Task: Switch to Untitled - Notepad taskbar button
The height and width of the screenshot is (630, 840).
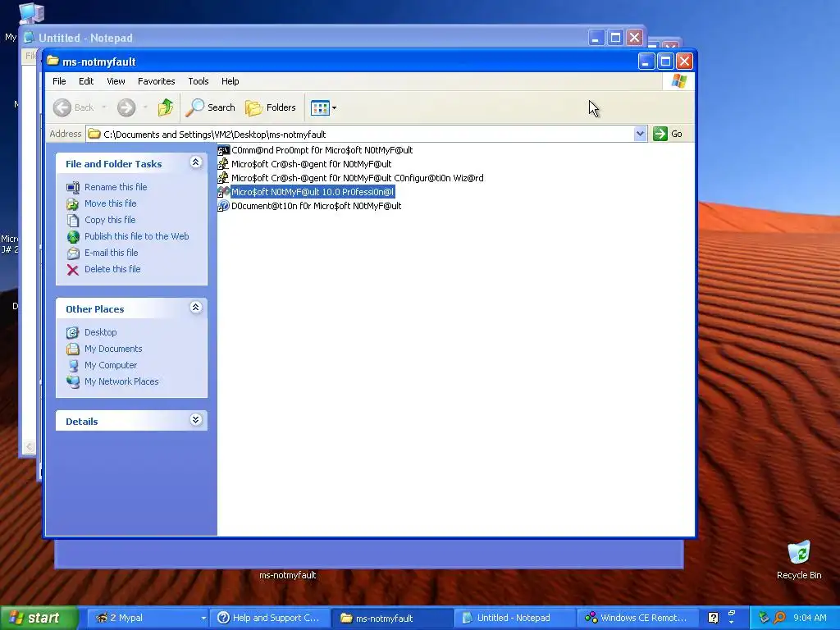Action: (515, 618)
